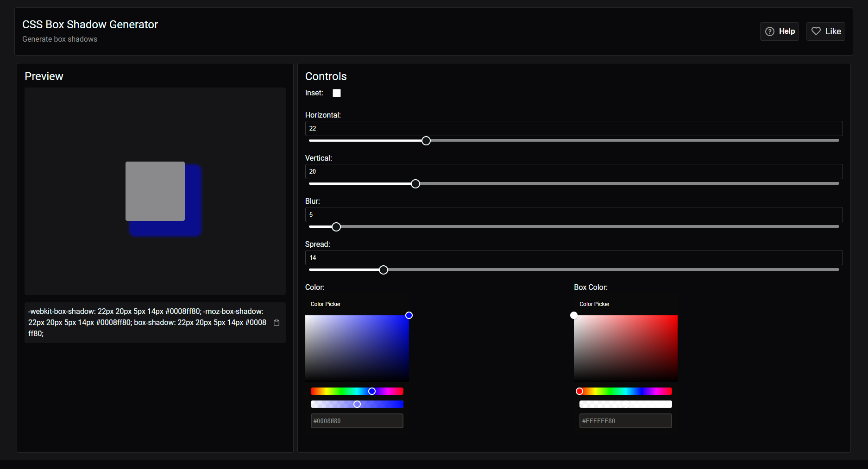Click the box color alpha slider
The width and height of the screenshot is (868, 469).
point(626,404)
